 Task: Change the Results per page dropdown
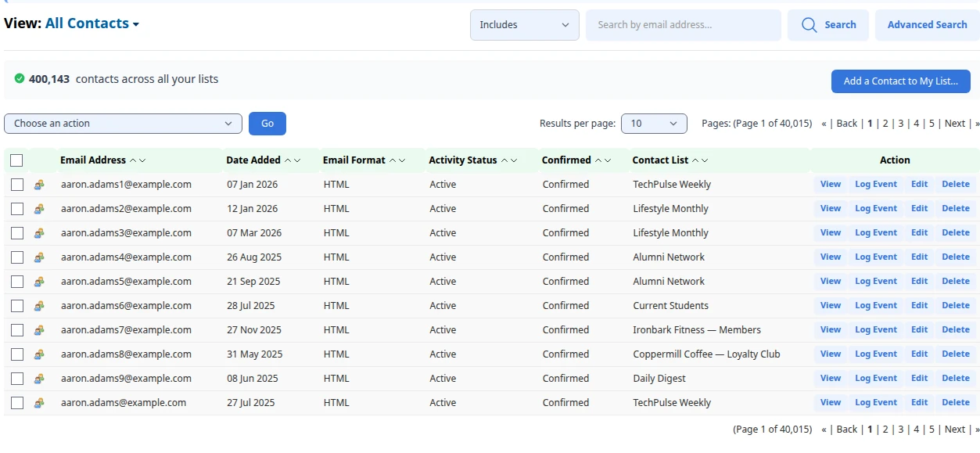pos(654,124)
